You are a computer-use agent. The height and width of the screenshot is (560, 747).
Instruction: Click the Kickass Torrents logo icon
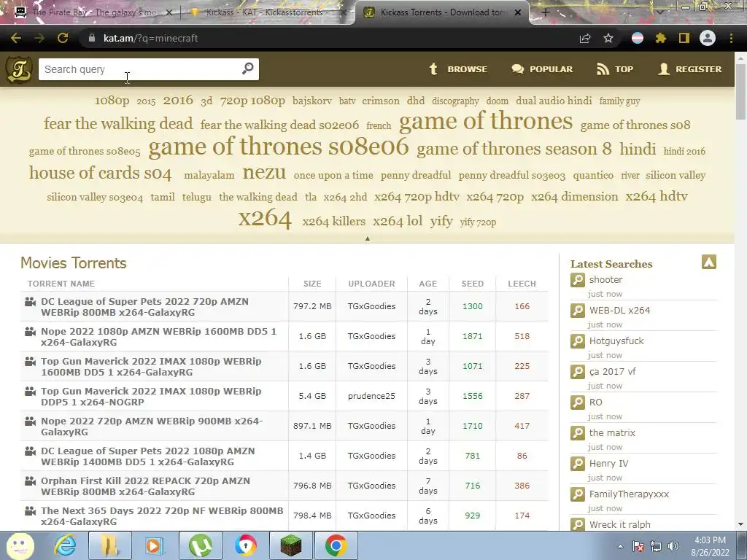[18, 69]
